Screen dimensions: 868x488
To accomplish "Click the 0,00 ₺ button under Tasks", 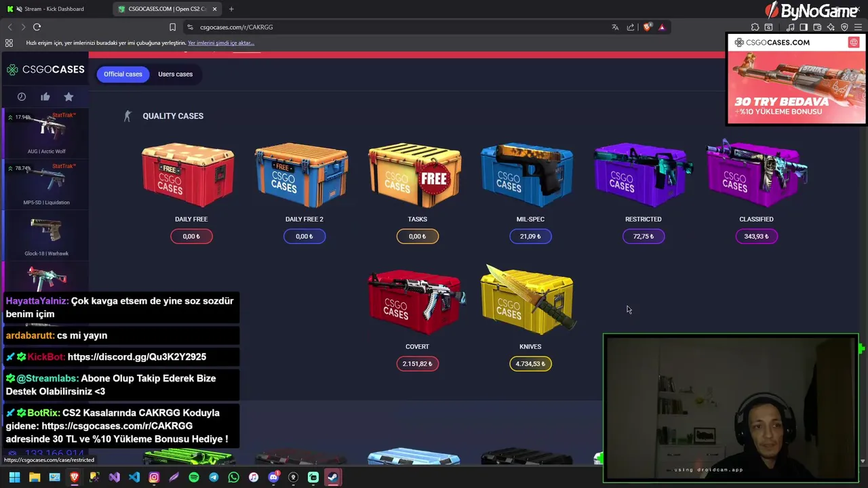I will [417, 237].
